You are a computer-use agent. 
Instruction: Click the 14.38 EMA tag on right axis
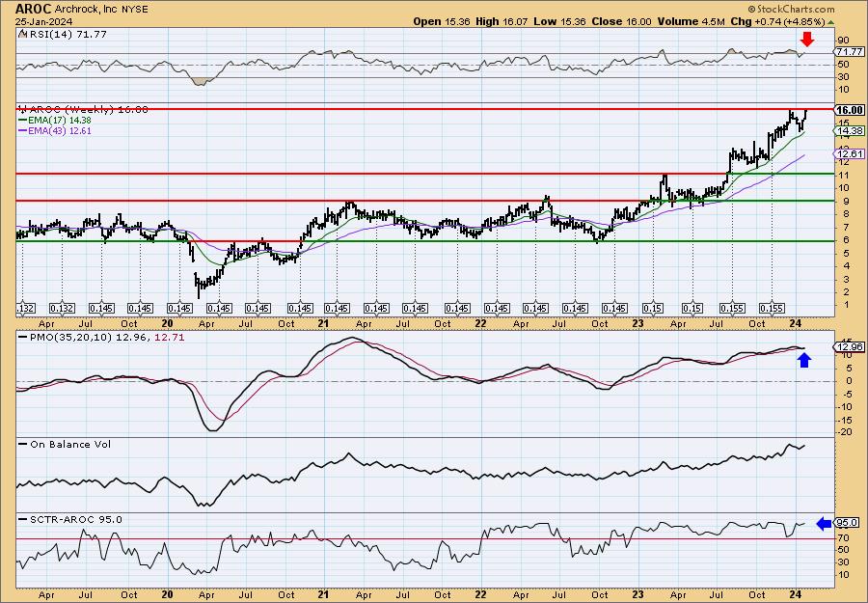(x=851, y=130)
